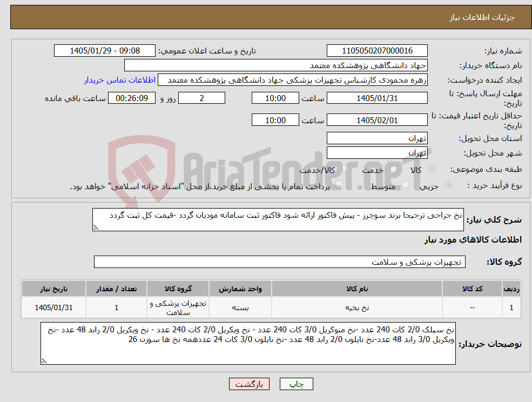Select the کالا/خدمت radio button

tap(345, 169)
